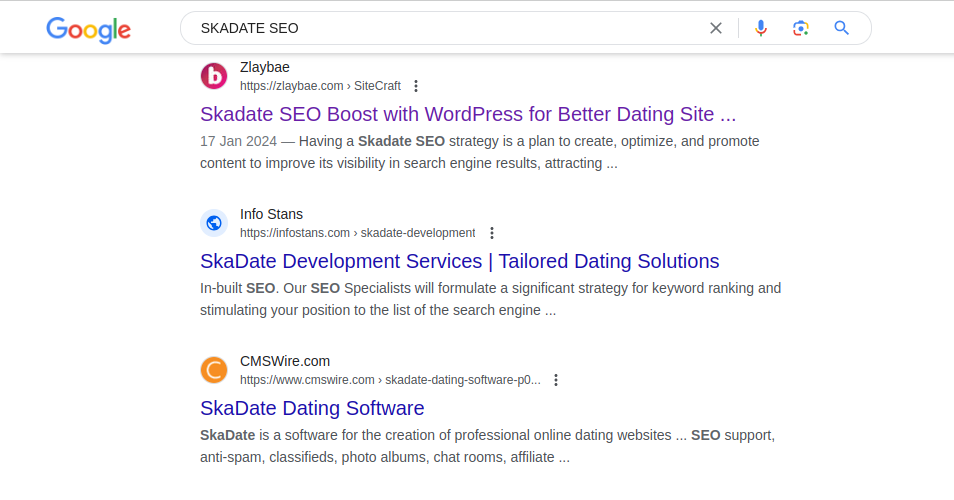954x500 pixels.
Task: Open SkaDate Dating Software result link
Action: pos(312,408)
